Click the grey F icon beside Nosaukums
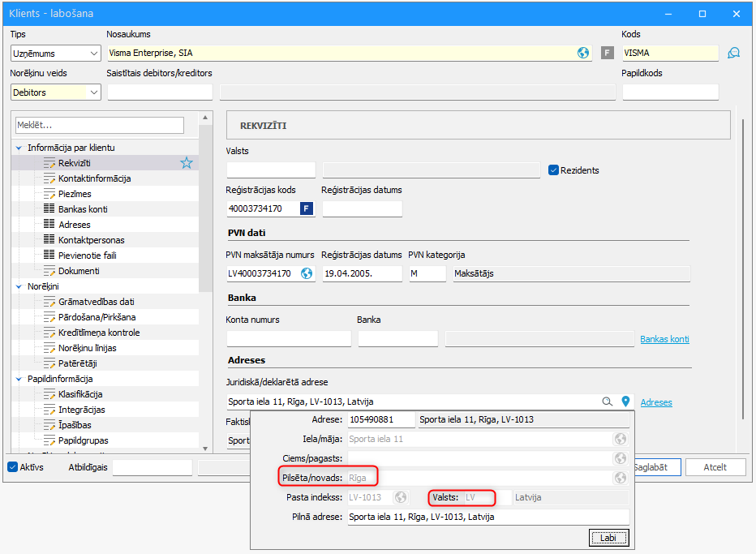756x554 pixels. [607, 53]
